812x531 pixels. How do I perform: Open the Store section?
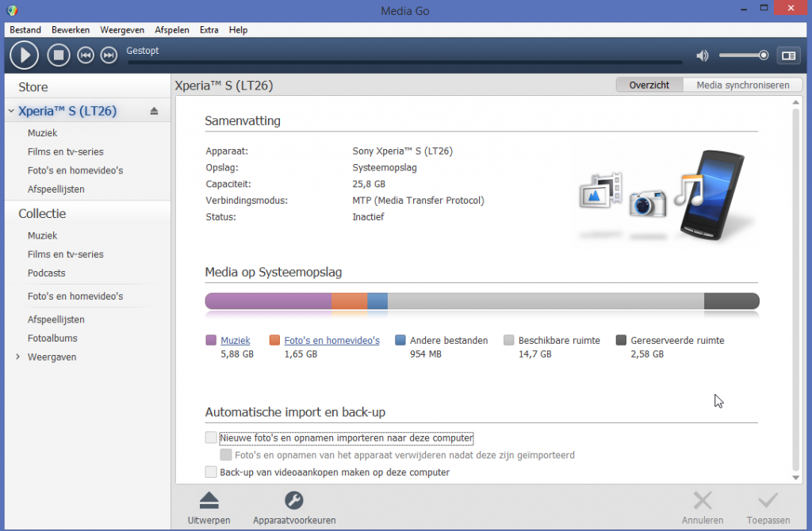(33, 87)
